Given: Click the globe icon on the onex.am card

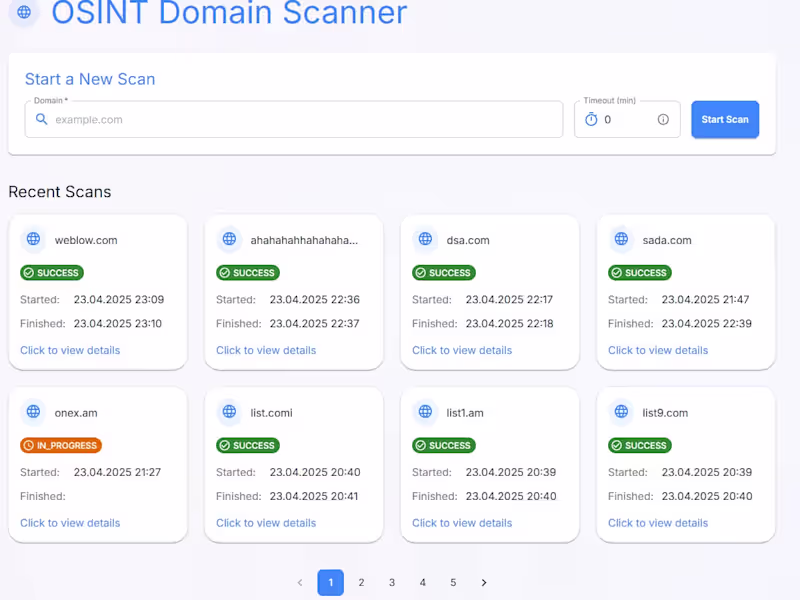Looking at the screenshot, I should click(33, 412).
